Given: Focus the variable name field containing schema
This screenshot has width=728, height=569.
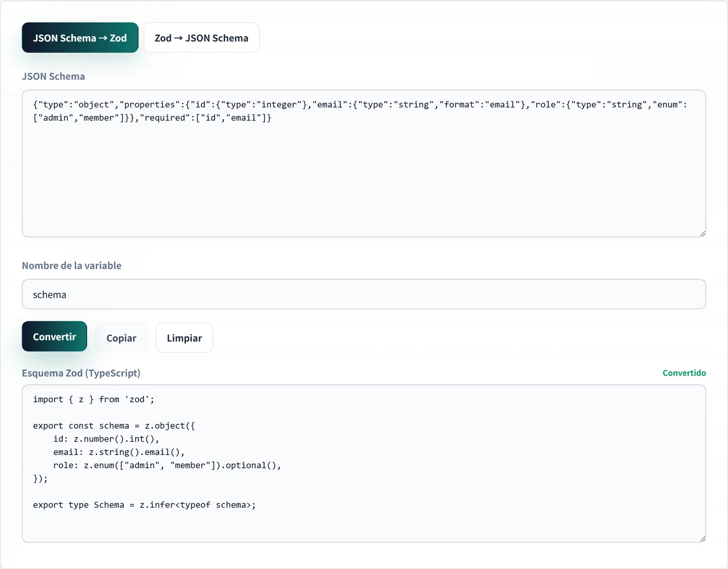Looking at the screenshot, I should click(364, 294).
